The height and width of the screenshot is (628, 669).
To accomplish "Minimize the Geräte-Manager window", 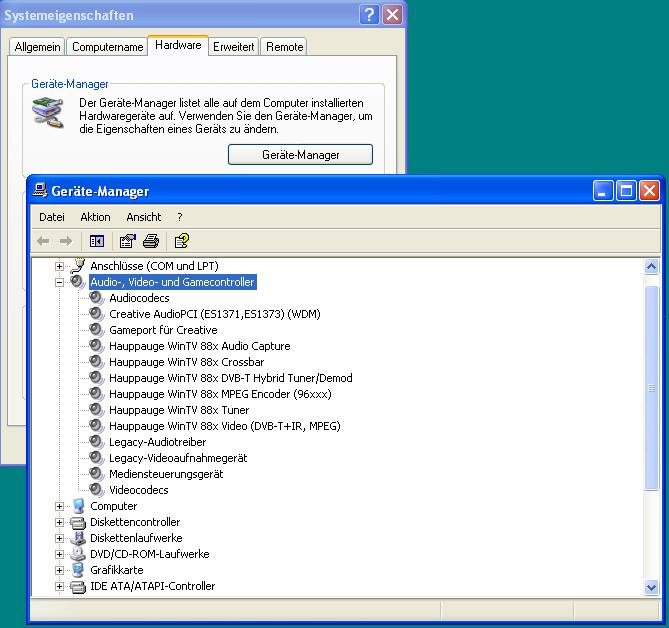I will tap(603, 190).
